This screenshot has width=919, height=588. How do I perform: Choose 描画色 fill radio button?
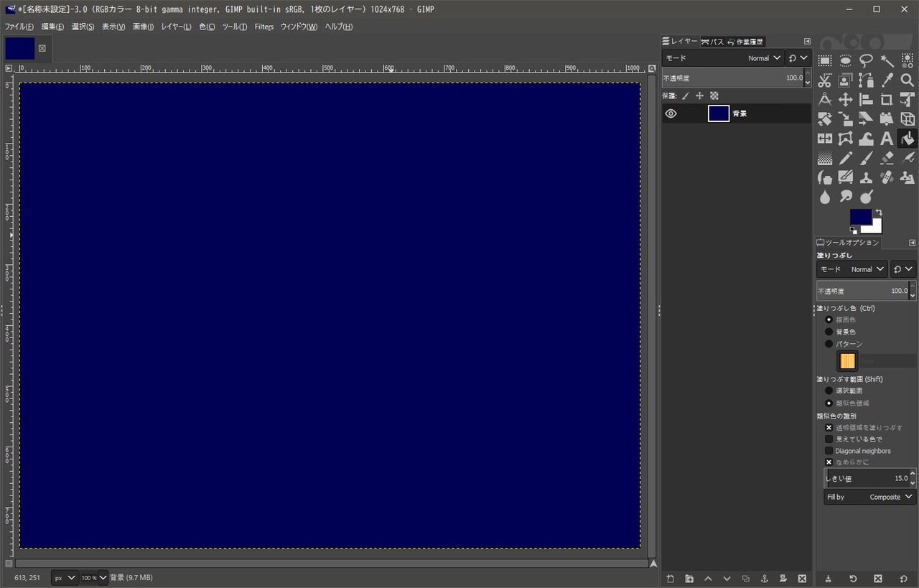[x=829, y=319]
